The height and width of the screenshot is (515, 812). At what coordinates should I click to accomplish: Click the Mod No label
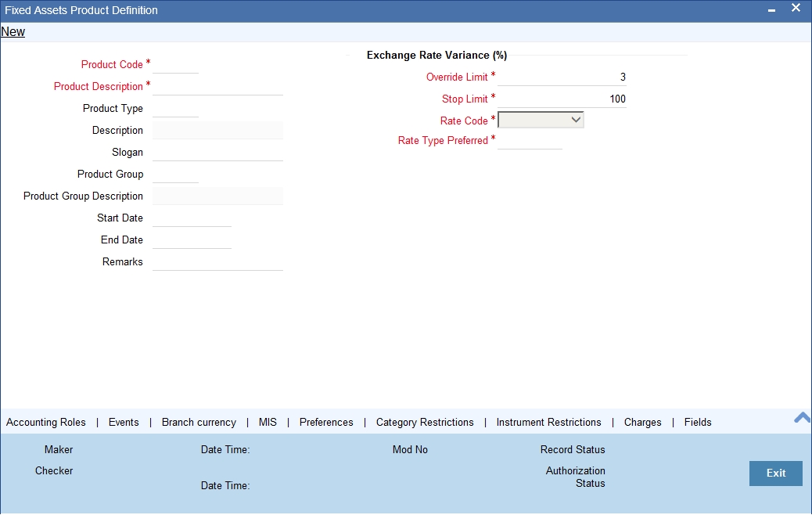pyautogui.click(x=410, y=450)
